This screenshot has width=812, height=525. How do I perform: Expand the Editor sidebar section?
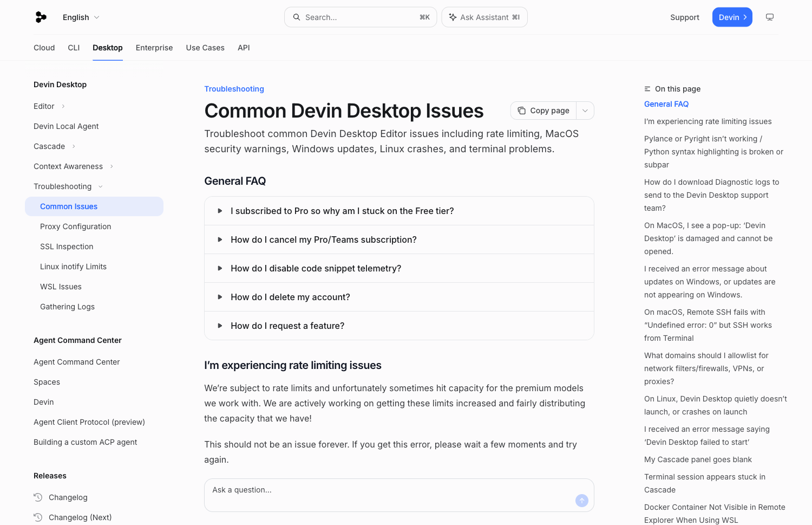point(63,106)
